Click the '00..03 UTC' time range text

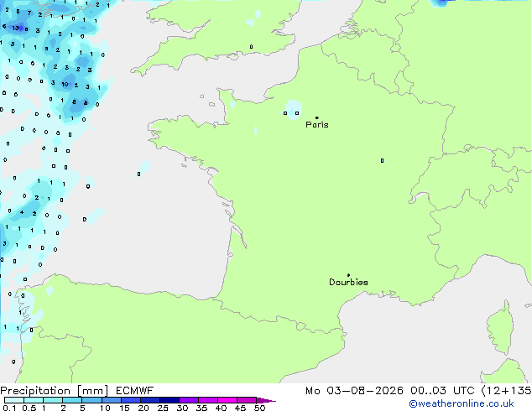[x=442, y=391]
